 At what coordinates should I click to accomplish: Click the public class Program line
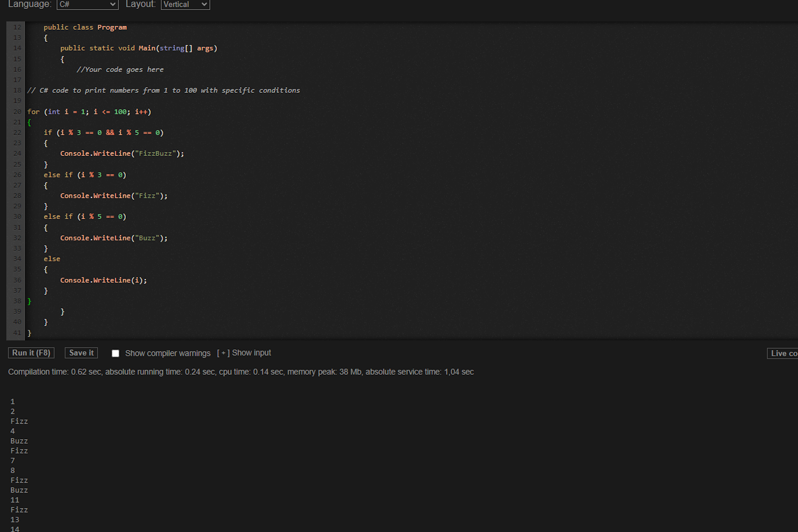pyautogui.click(x=85, y=27)
